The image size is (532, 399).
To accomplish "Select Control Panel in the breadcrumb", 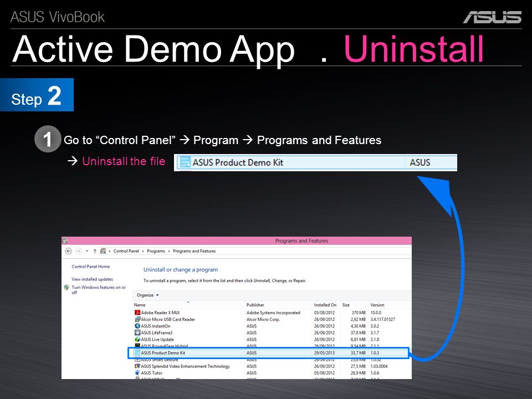I will (x=126, y=251).
